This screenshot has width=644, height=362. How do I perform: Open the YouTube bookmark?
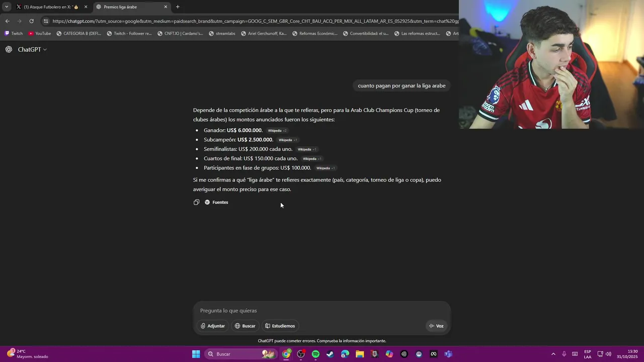pos(39,34)
